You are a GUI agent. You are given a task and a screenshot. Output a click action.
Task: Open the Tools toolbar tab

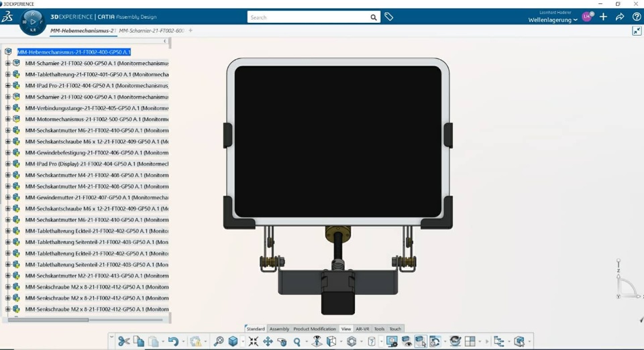[379, 329]
